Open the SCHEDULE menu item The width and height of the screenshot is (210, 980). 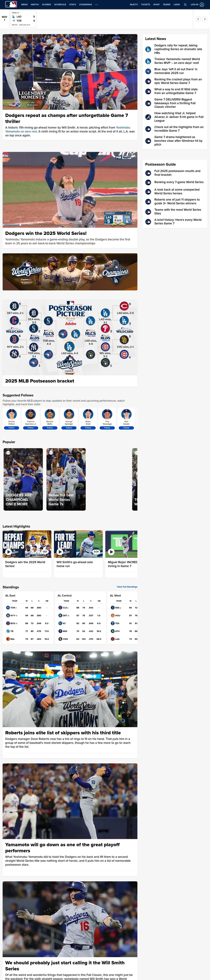point(60,5)
